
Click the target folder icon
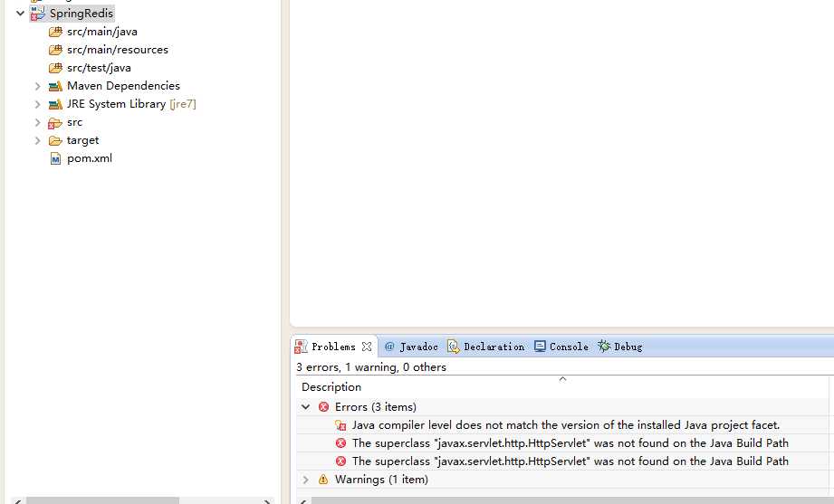tap(55, 141)
